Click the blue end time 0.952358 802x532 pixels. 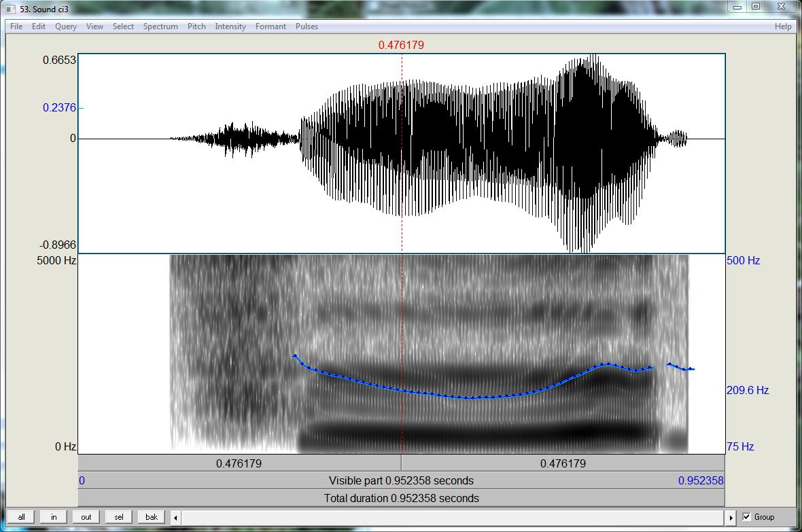pyautogui.click(x=701, y=481)
